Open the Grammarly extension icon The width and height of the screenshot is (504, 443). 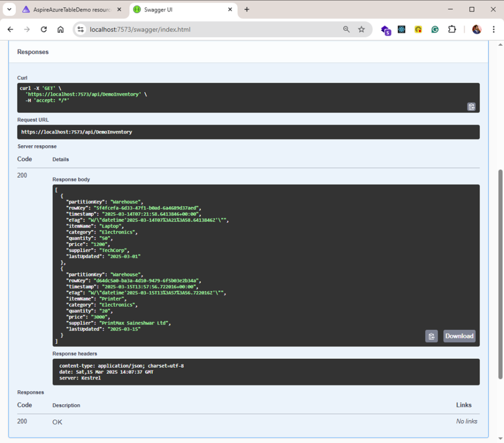tap(435, 30)
